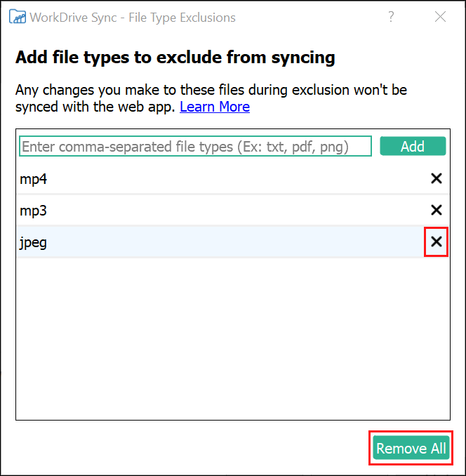
Task: Close the File Type Exclusions dialog
Action: click(440, 17)
